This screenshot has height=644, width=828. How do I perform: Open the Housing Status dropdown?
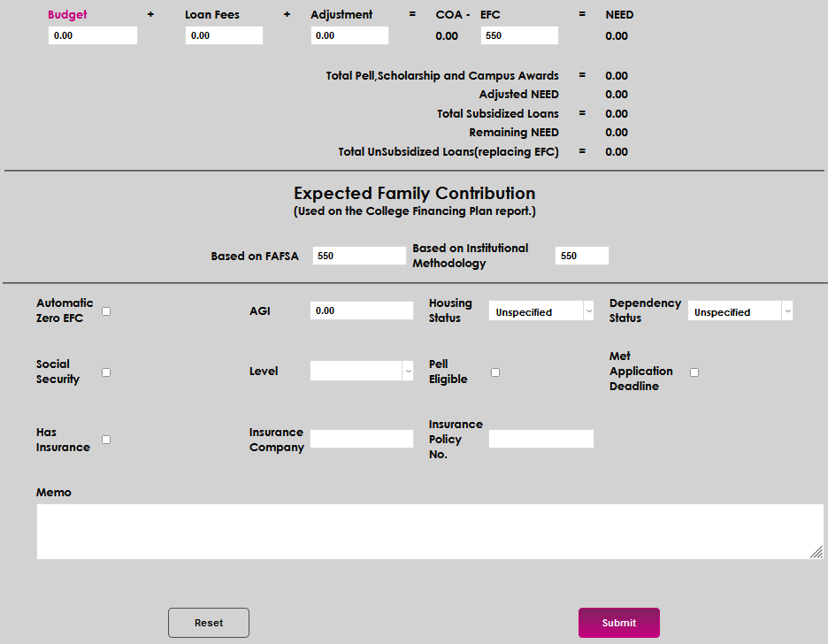(540, 311)
